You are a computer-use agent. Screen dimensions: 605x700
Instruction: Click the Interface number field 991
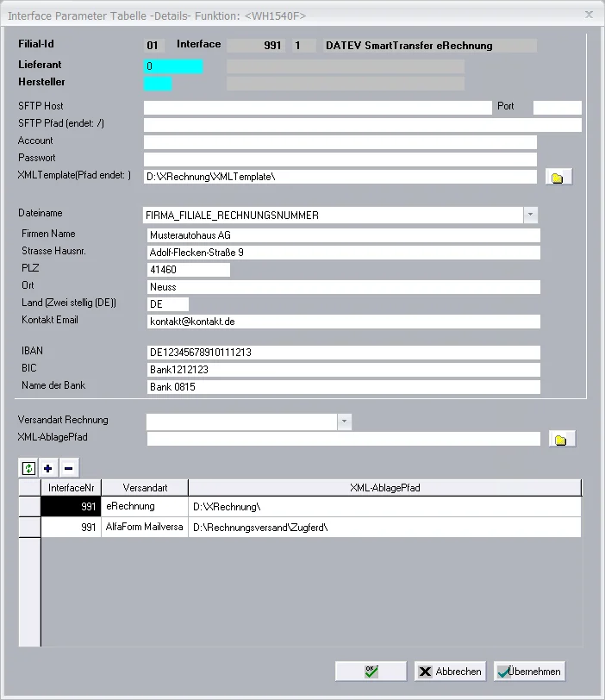(x=257, y=46)
